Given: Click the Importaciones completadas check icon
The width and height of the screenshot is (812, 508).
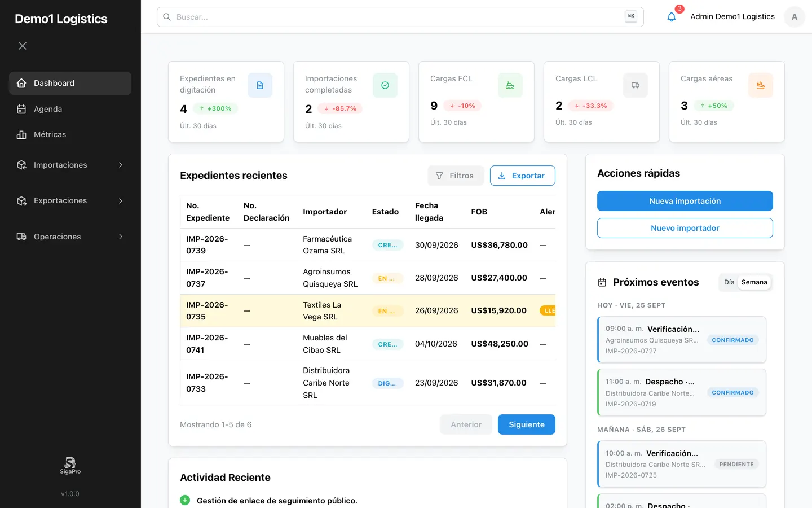Looking at the screenshot, I should 385,85.
